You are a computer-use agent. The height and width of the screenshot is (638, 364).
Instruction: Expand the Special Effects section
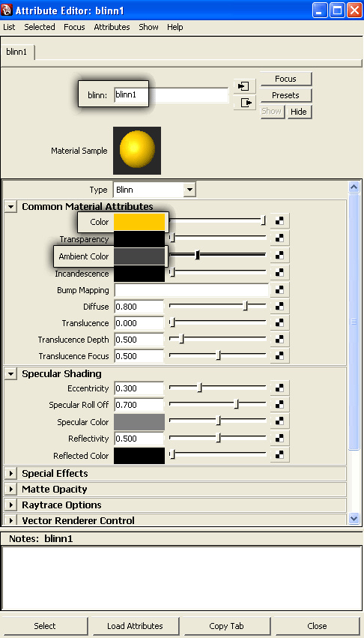pyautogui.click(x=11, y=473)
